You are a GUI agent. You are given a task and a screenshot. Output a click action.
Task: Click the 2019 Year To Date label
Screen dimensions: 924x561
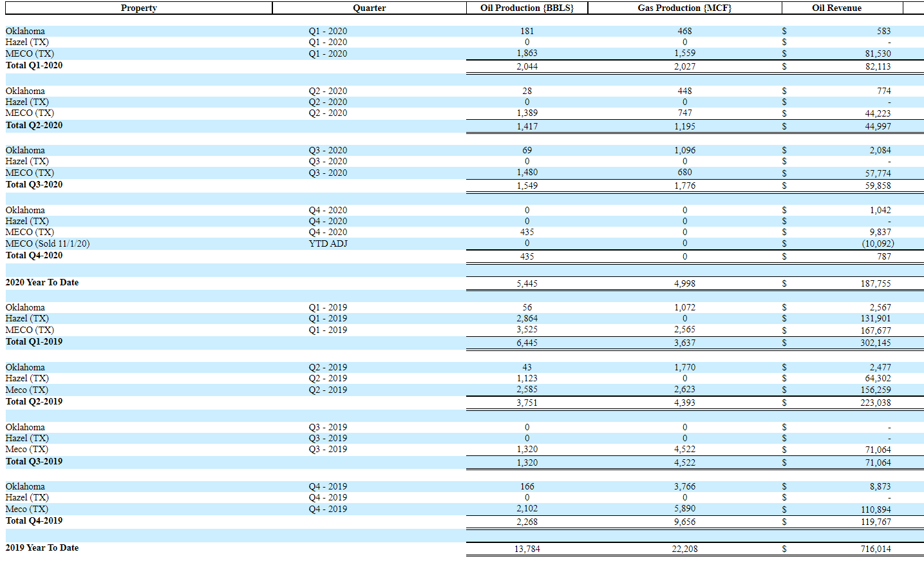[x=42, y=547]
